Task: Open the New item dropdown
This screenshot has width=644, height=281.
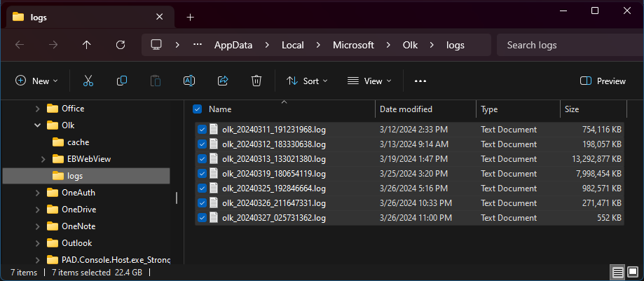Action: point(36,81)
